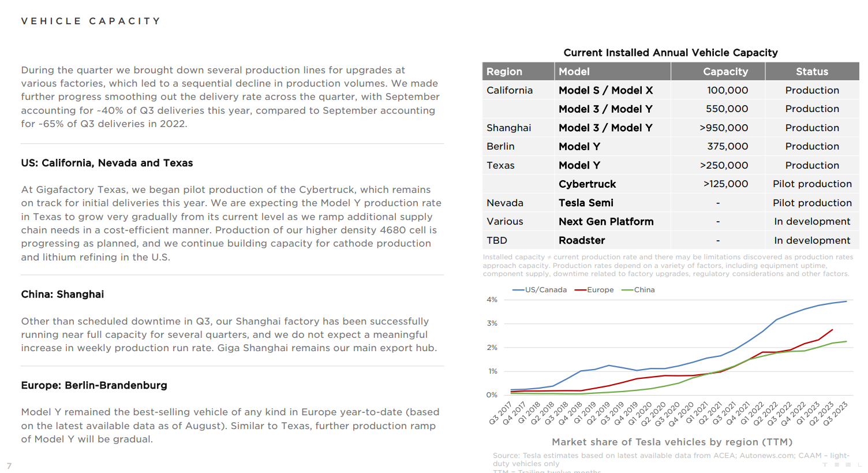Select the "China: Shanghai" heading
The width and height of the screenshot is (868, 473).
(62, 294)
